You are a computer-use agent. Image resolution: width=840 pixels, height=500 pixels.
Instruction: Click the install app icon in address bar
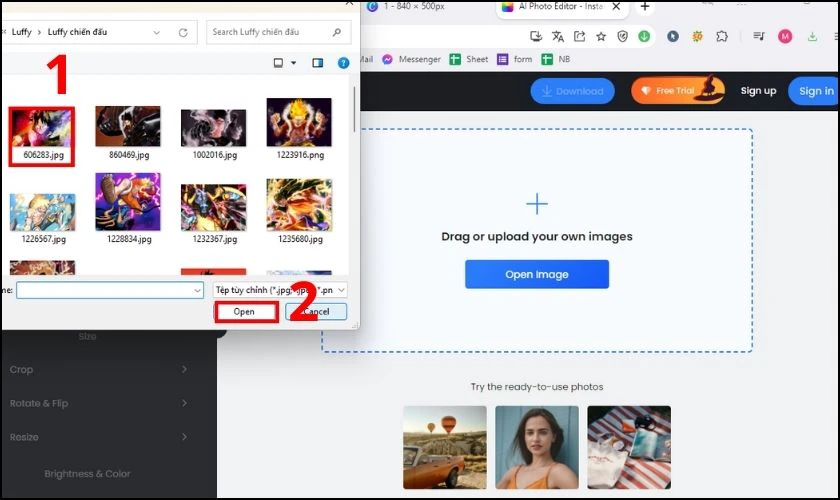click(x=536, y=36)
